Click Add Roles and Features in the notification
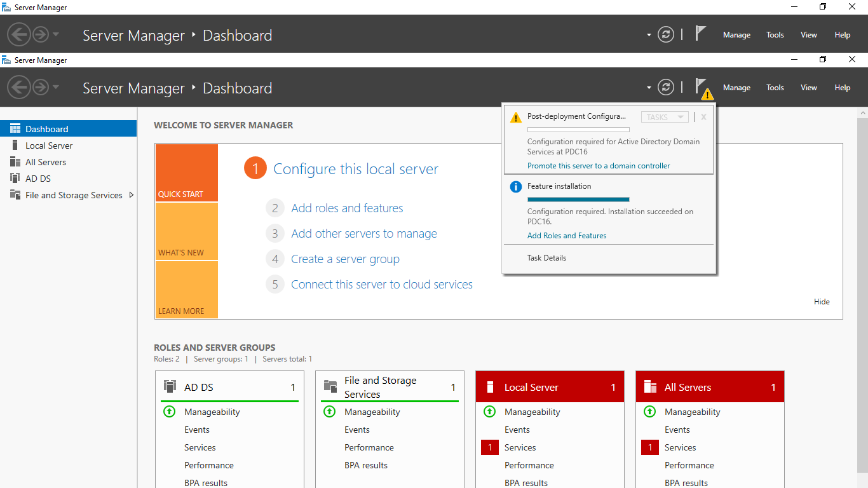This screenshot has height=488, width=868. [567, 236]
